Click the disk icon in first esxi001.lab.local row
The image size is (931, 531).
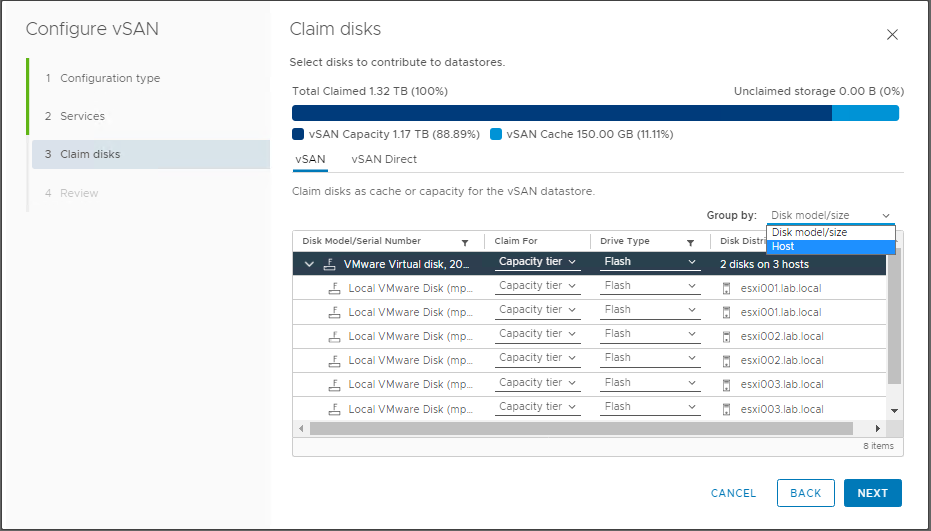click(335, 289)
